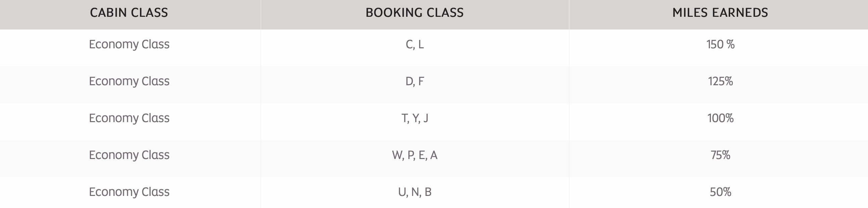
Task: Select the W, P, E, A booking class cell
Action: coord(415,155)
